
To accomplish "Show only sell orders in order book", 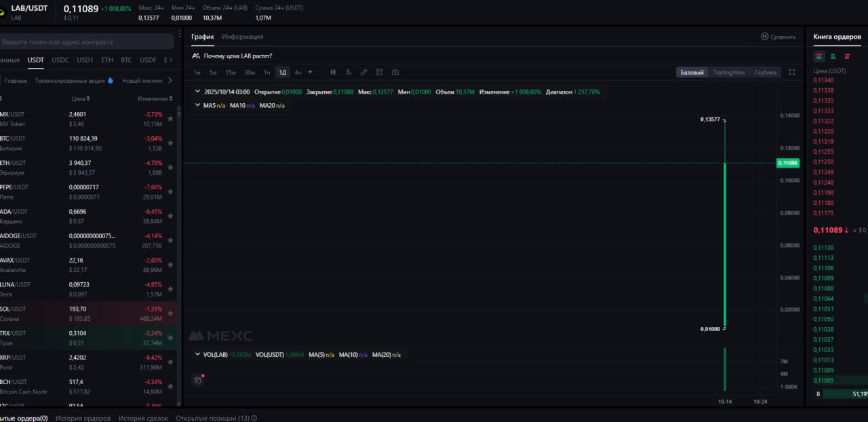I will point(847,56).
